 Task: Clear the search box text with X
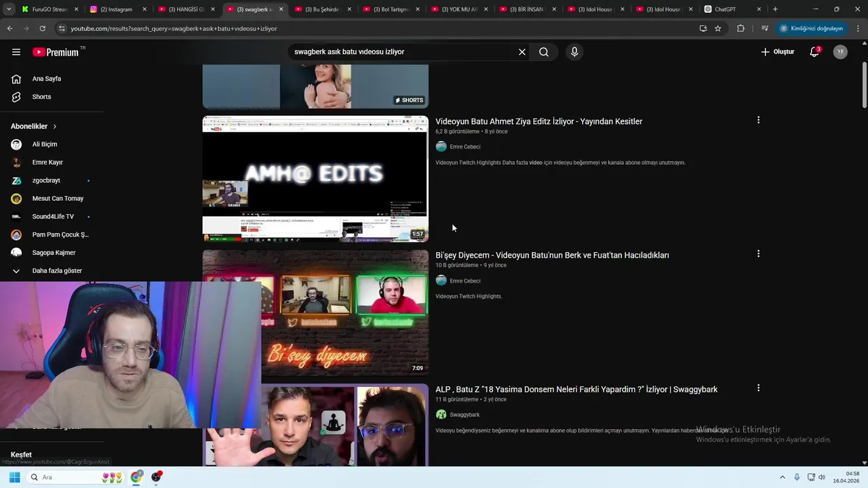(x=522, y=52)
